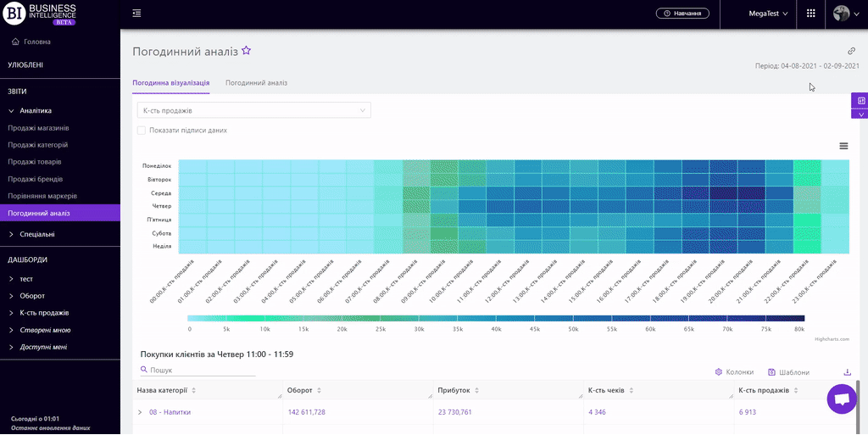Switch to the Погодинний аналіз tab
Screen dimensions: 868x435
coord(256,83)
